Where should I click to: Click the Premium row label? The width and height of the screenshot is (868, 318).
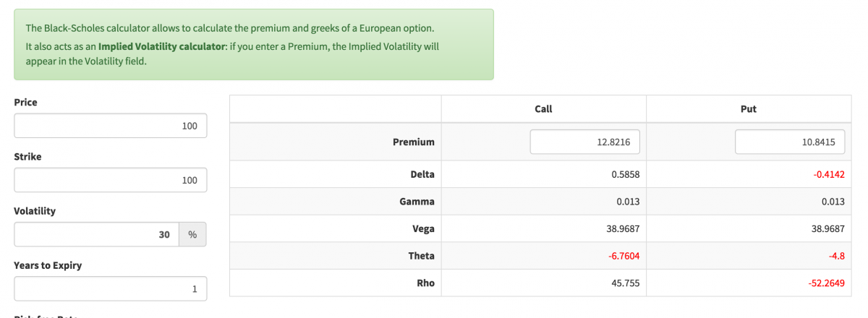pos(413,142)
